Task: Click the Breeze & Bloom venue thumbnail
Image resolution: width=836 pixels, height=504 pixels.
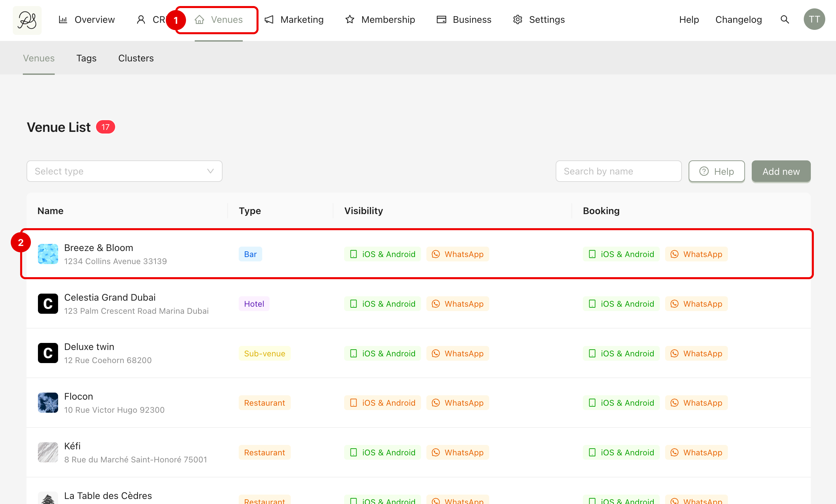Action: coord(48,254)
